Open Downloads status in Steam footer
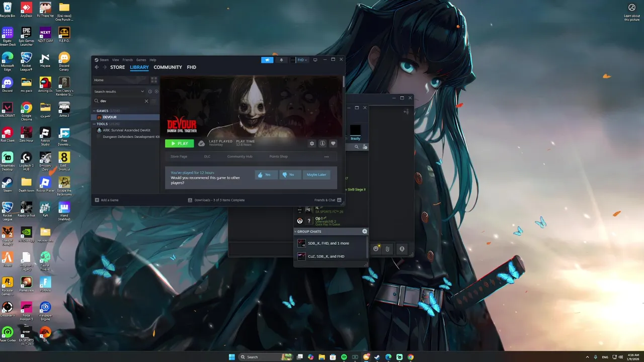Viewport: 644px width, 362px height. click(216, 200)
